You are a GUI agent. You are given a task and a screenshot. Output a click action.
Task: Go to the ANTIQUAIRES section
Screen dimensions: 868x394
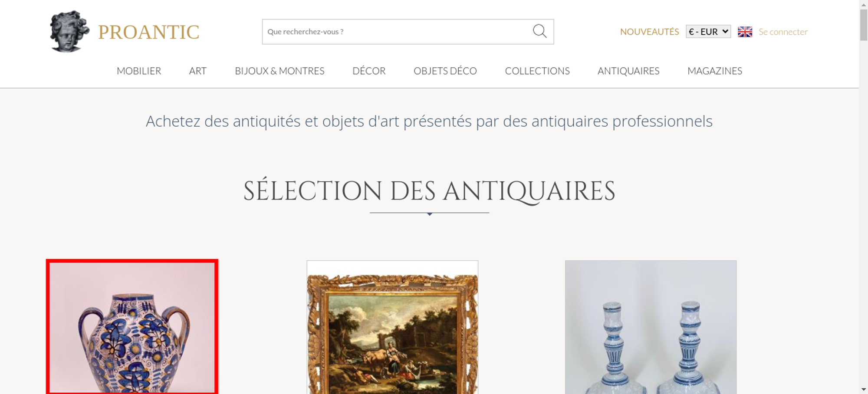(x=628, y=71)
